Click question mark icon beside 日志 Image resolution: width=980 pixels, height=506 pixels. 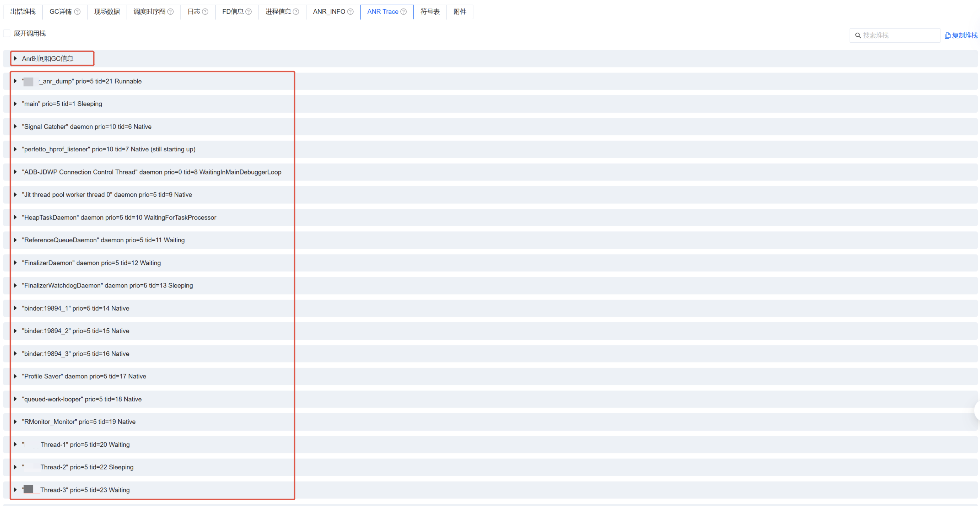(x=205, y=12)
